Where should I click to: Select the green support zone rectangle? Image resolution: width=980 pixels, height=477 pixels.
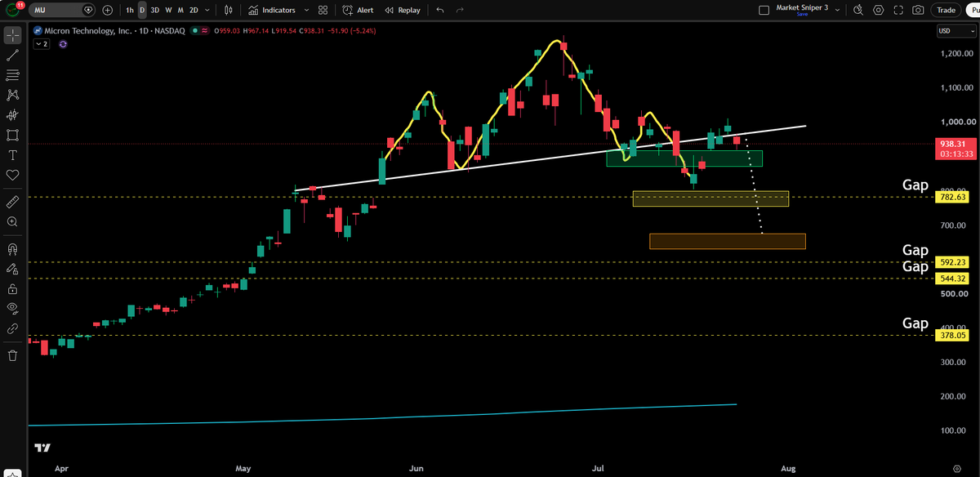pos(684,158)
